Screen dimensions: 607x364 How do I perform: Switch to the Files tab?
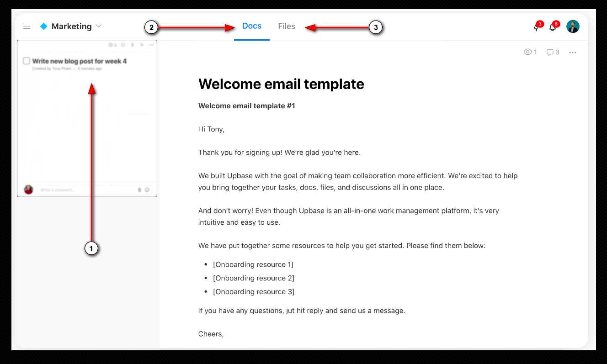(x=287, y=26)
